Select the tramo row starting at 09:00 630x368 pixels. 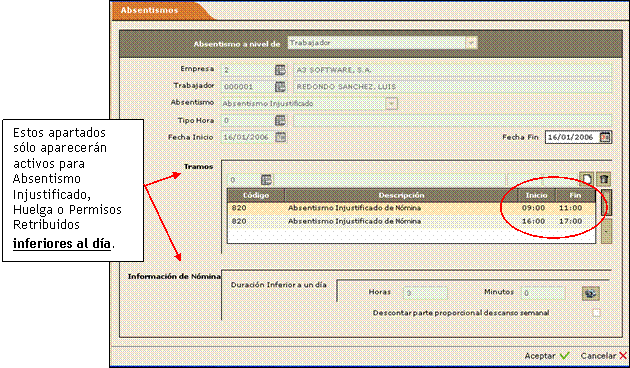tap(411, 208)
